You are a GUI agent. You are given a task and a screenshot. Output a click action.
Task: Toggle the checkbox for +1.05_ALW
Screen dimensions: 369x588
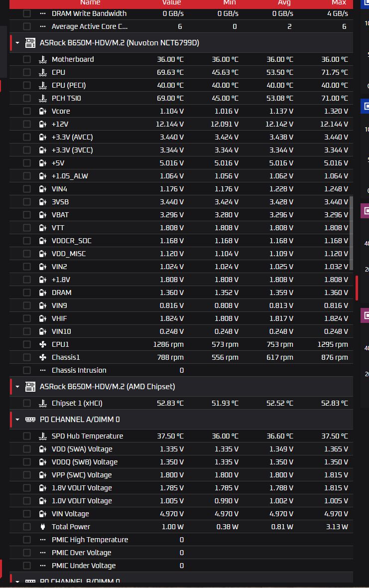click(x=26, y=176)
